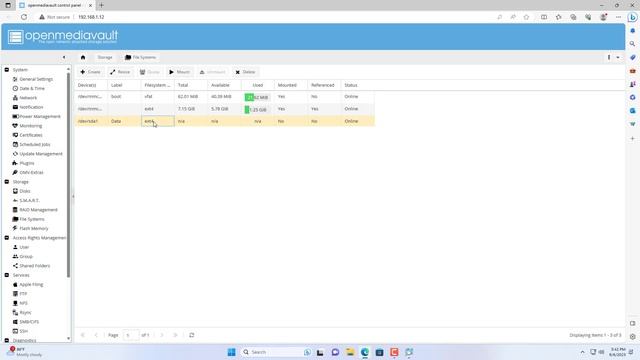The height and width of the screenshot is (360, 640).
Task: Collapse the Storage tree section
Action: pyautogui.click(x=7, y=182)
